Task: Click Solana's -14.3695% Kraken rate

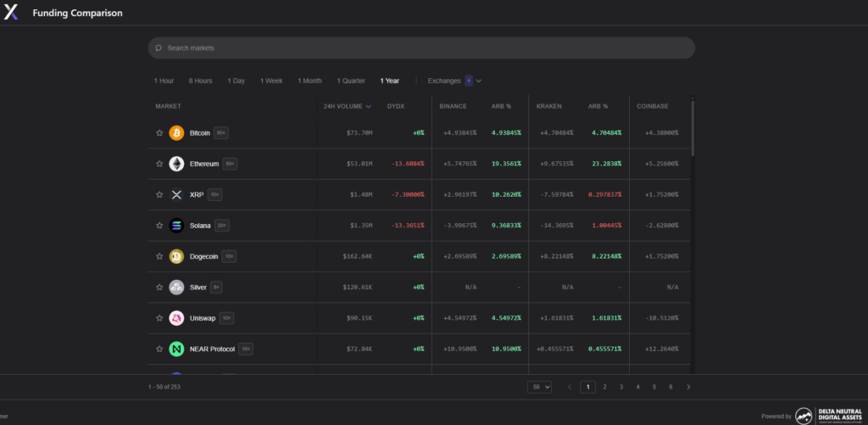Action: tap(557, 226)
